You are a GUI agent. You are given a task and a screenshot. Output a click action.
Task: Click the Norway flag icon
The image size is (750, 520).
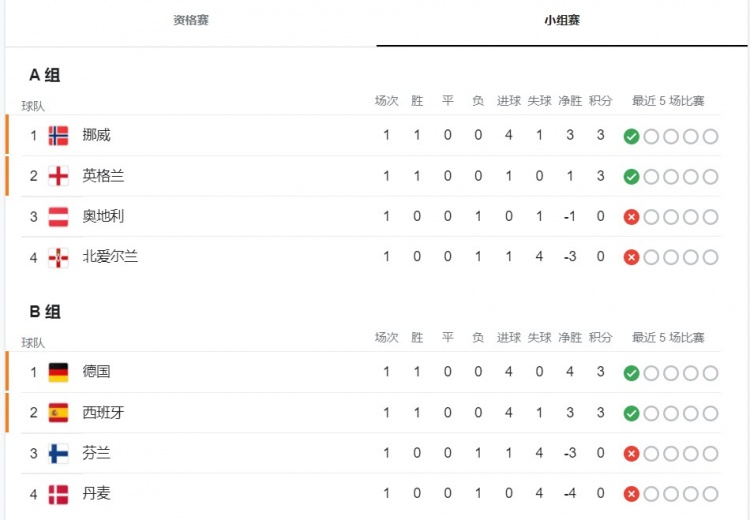coord(58,135)
